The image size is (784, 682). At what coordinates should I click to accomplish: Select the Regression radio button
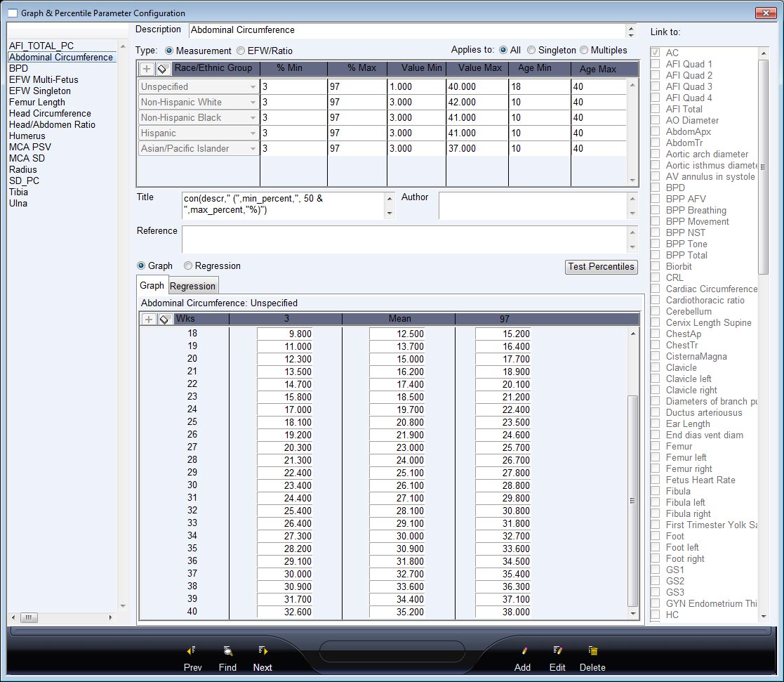[188, 265]
